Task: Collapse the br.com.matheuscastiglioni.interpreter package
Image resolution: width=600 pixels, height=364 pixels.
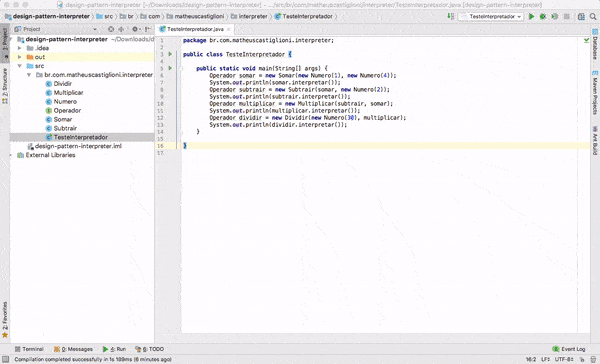Action: pos(29,75)
